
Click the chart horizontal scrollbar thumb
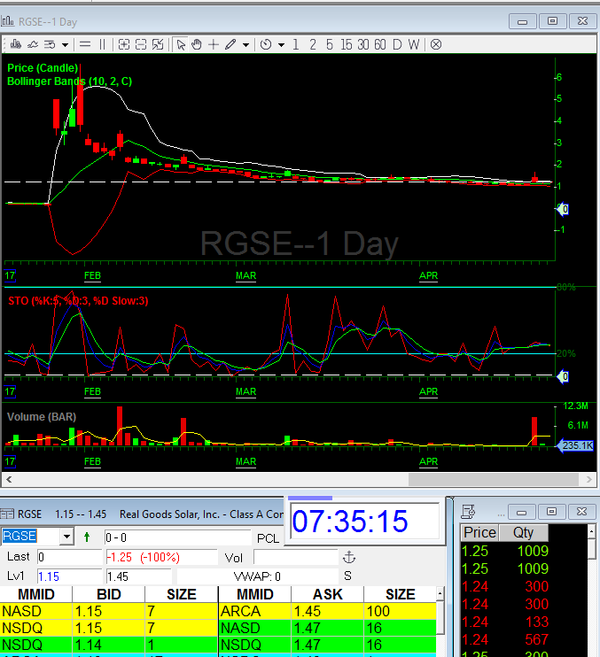494,479
